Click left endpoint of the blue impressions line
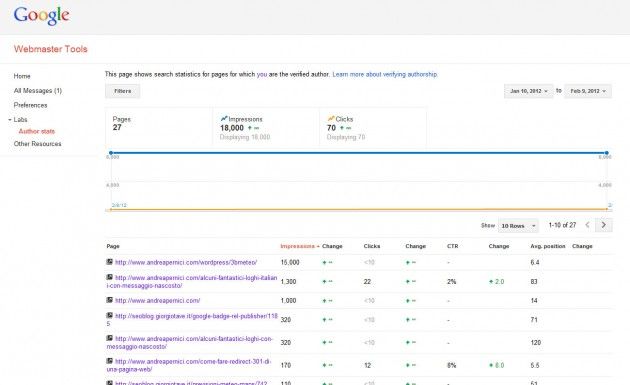 [x=111, y=153]
